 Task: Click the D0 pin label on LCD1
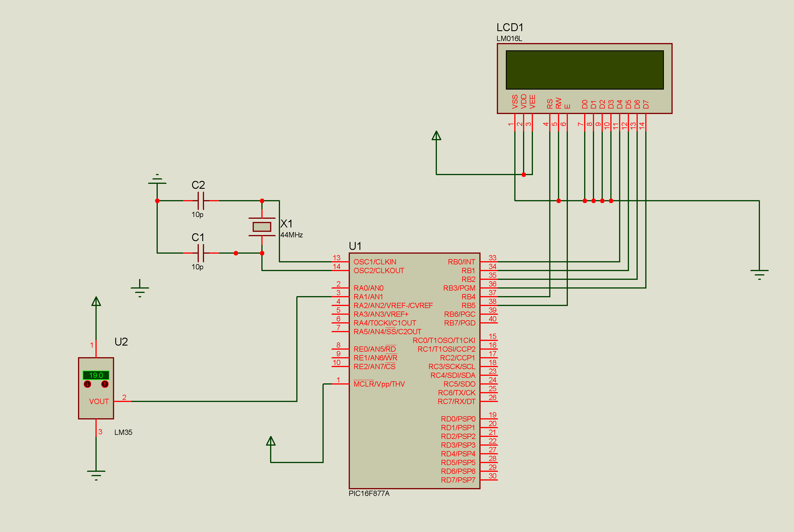click(584, 104)
